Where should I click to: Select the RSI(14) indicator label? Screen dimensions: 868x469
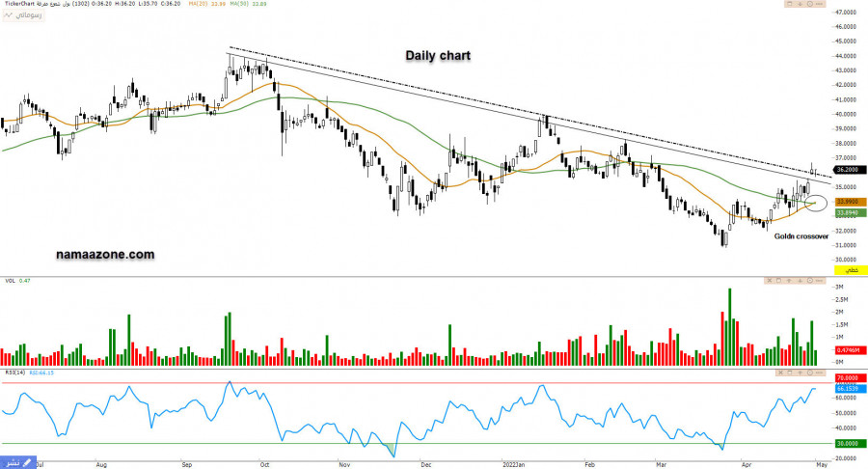point(14,372)
